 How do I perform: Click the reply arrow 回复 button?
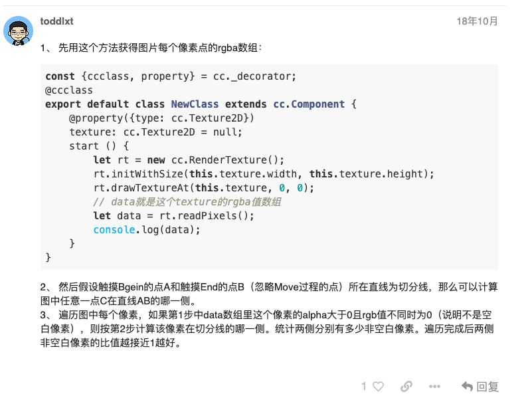pyautogui.click(x=480, y=386)
